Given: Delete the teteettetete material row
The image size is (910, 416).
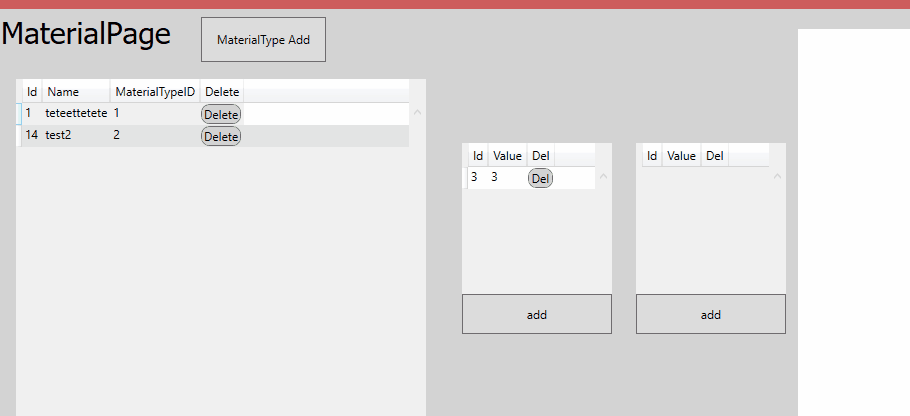Looking at the screenshot, I should point(221,114).
